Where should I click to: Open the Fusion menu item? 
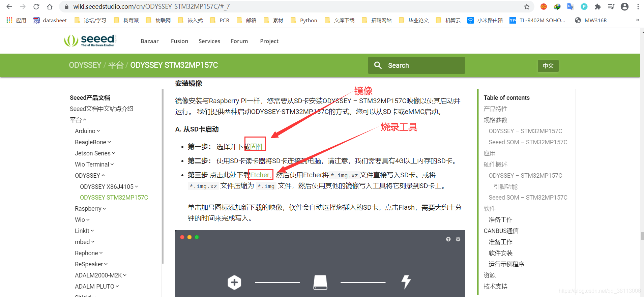click(179, 41)
